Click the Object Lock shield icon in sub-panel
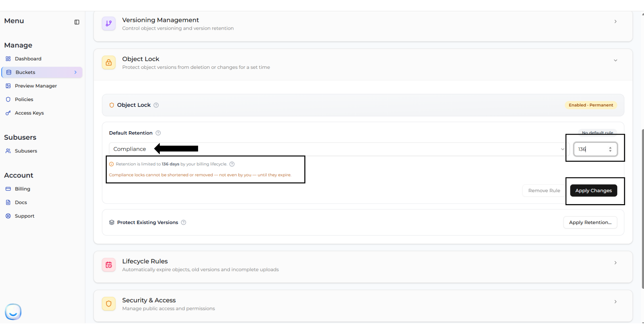Viewport: 644px width, 334px height. tap(112, 105)
